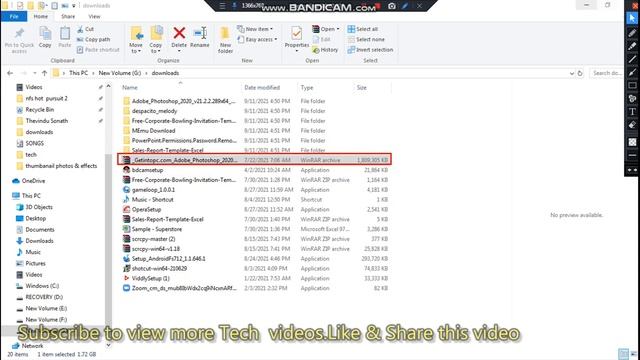Open RECOVERY (D:) drive

click(44, 297)
